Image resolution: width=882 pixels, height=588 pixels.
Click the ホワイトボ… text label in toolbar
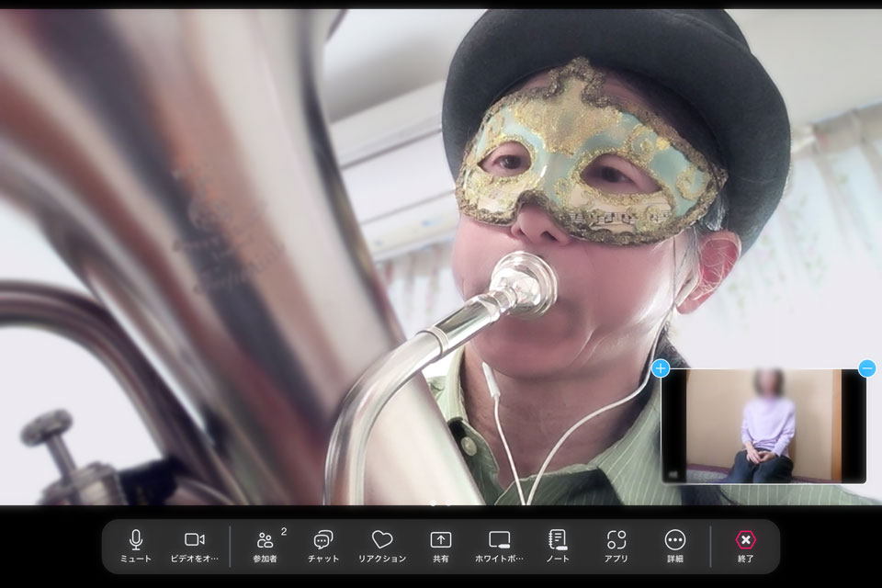pyautogui.click(x=499, y=559)
